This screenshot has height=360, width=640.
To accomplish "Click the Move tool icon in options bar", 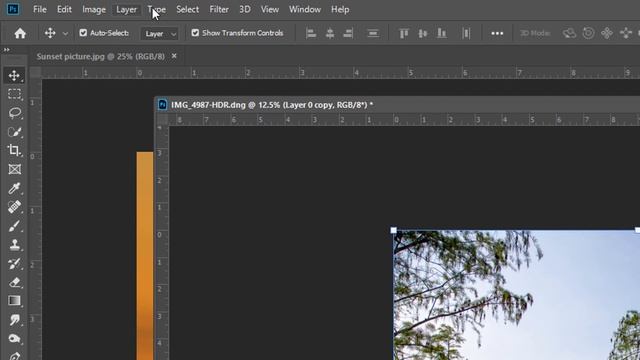I will click(x=50, y=33).
